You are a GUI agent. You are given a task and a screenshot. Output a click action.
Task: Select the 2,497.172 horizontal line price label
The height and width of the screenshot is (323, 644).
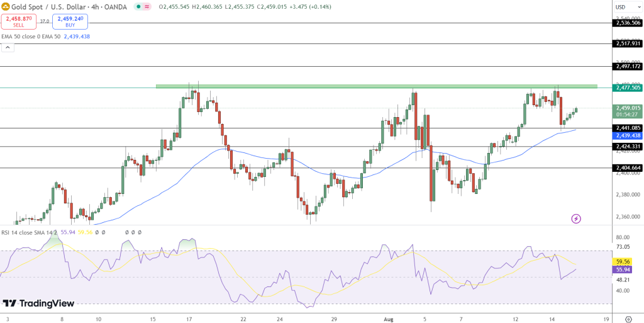(627, 66)
